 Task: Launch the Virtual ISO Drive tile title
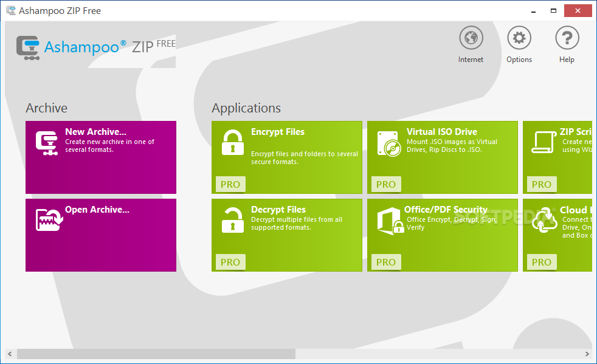pos(441,132)
